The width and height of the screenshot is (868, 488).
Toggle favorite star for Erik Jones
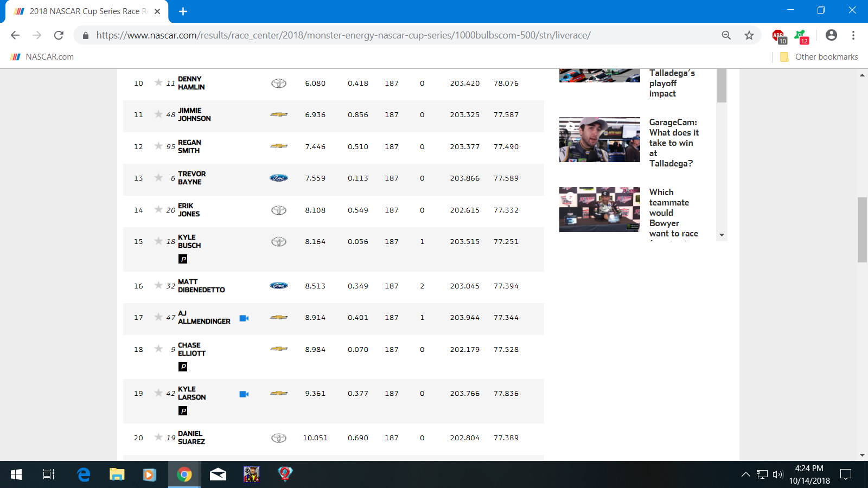158,209
